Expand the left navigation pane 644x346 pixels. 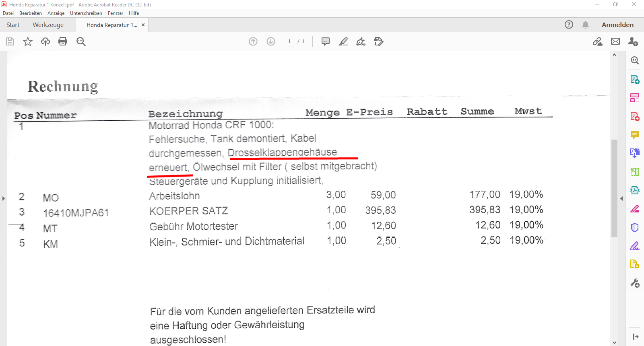point(4,198)
